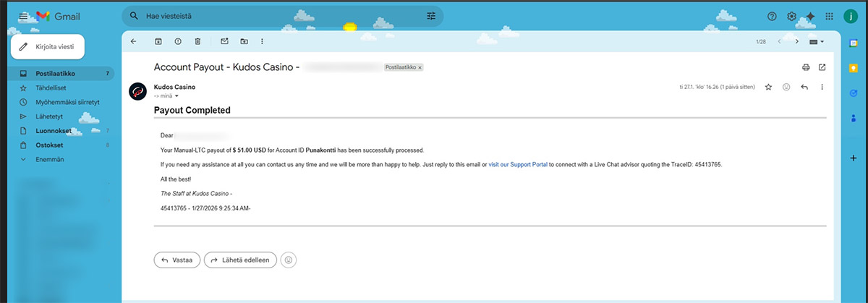
Task: Archive this email with the archive icon
Action: click(158, 41)
